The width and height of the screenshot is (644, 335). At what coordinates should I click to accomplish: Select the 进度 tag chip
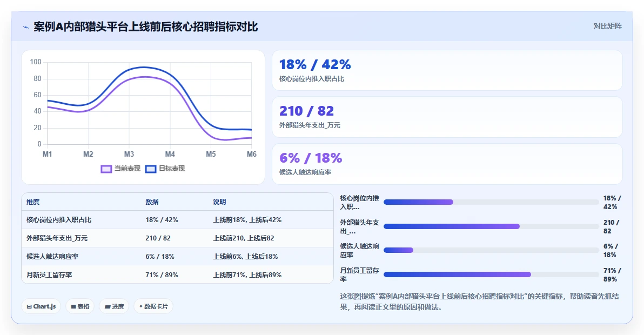click(114, 306)
